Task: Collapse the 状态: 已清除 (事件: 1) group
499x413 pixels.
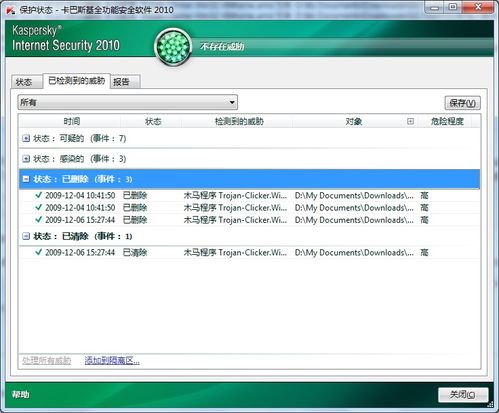Action: 26,236
